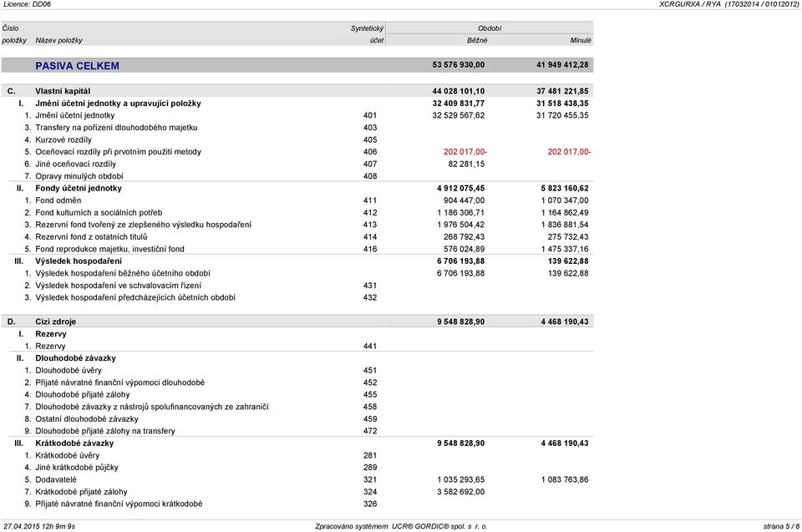Click the Zpracováno systémem UCR GORDIC footer
802x532 pixels.
tap(401, 526)
